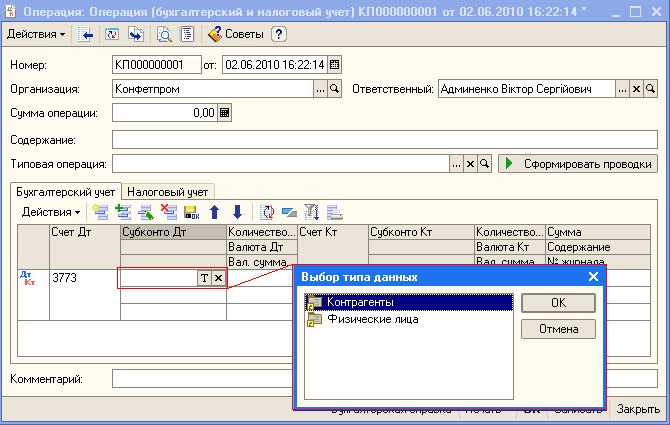Click the add new row icon in table toolbar
This screenshot has height=425, width=670.
click(100, 212)
